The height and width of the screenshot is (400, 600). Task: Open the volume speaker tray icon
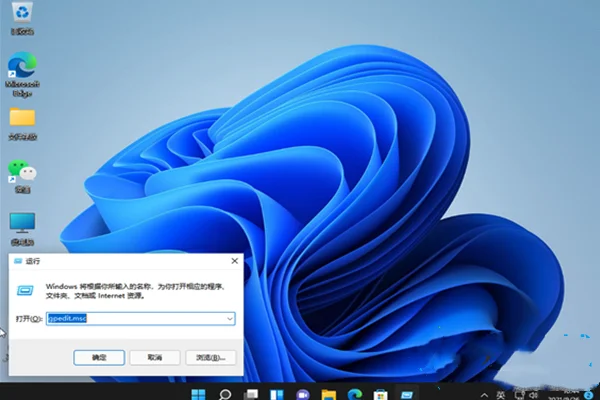pos(533,395)
